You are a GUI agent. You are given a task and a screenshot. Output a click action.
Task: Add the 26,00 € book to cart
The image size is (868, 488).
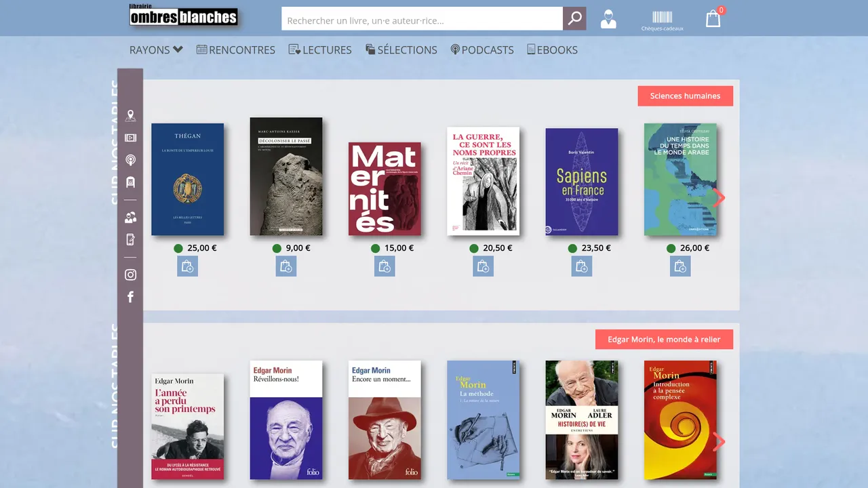point(680,266)
